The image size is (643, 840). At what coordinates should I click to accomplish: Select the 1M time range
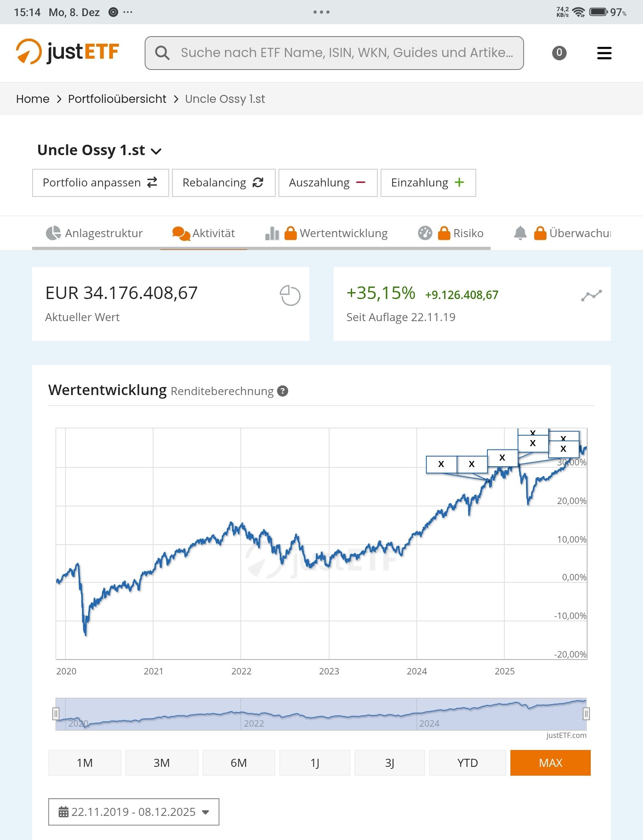click(84, 762)
